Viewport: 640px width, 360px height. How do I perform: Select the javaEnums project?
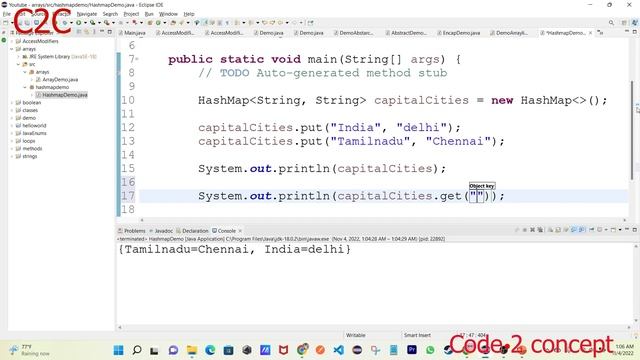(x=34, y=133)
